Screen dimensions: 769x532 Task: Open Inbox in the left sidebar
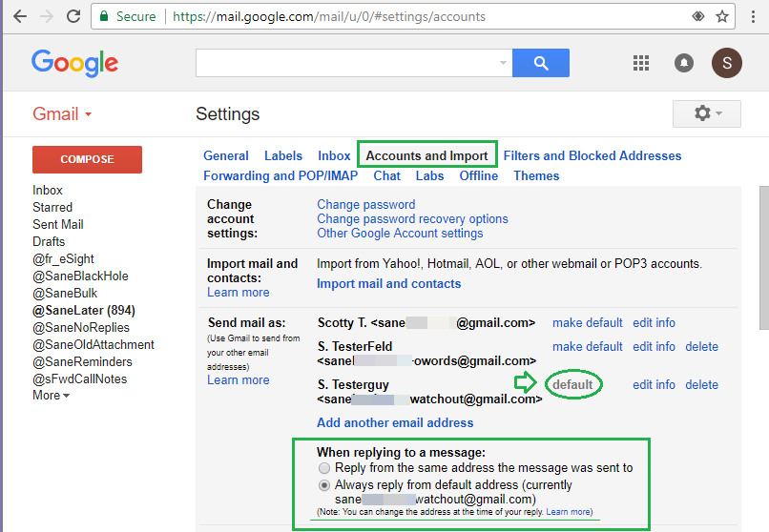[48, 190]
